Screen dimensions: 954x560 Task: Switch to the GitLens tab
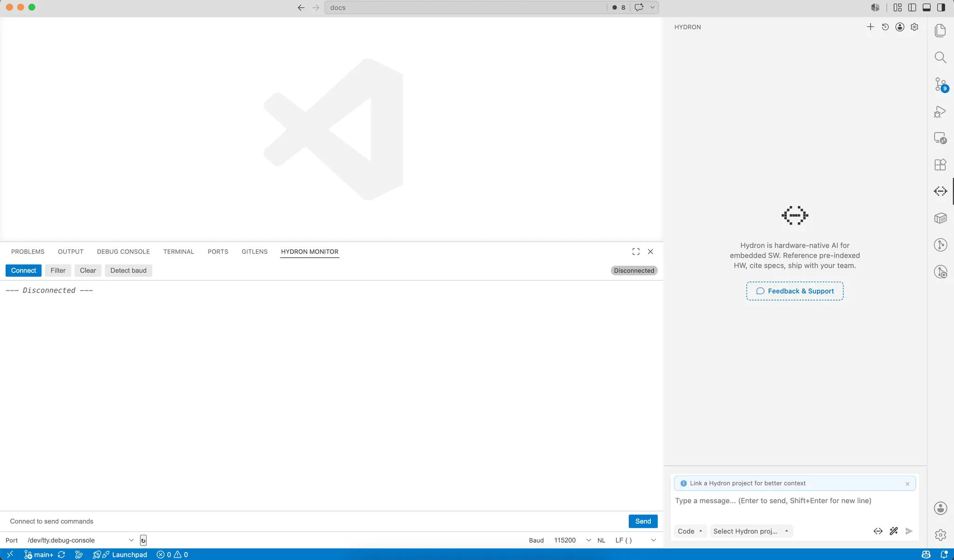(254, 252)
